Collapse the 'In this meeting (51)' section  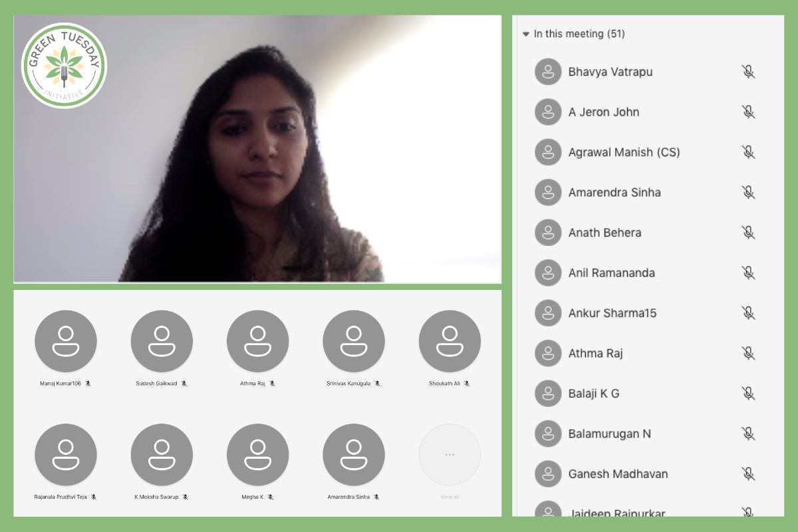click(526, 34)
